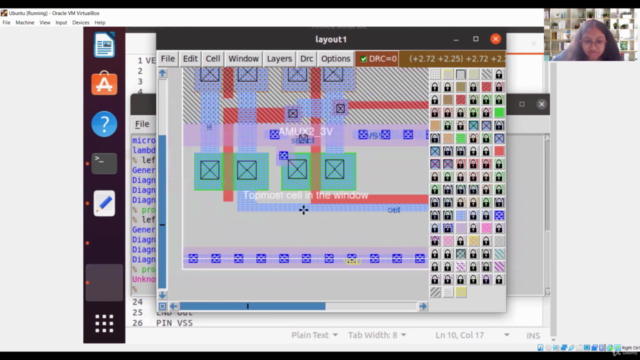The image size is (640, 360).
Task: Toggle the lock icon ending the top palette row
Action: tap(499, 74)
